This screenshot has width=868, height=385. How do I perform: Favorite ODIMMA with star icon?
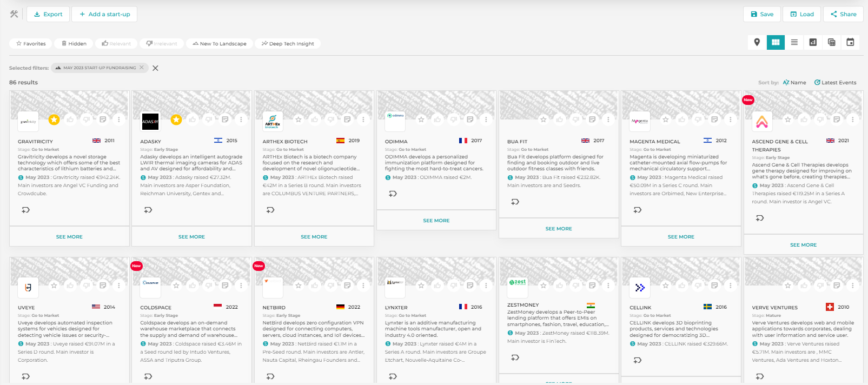click(x=421, y=120)
